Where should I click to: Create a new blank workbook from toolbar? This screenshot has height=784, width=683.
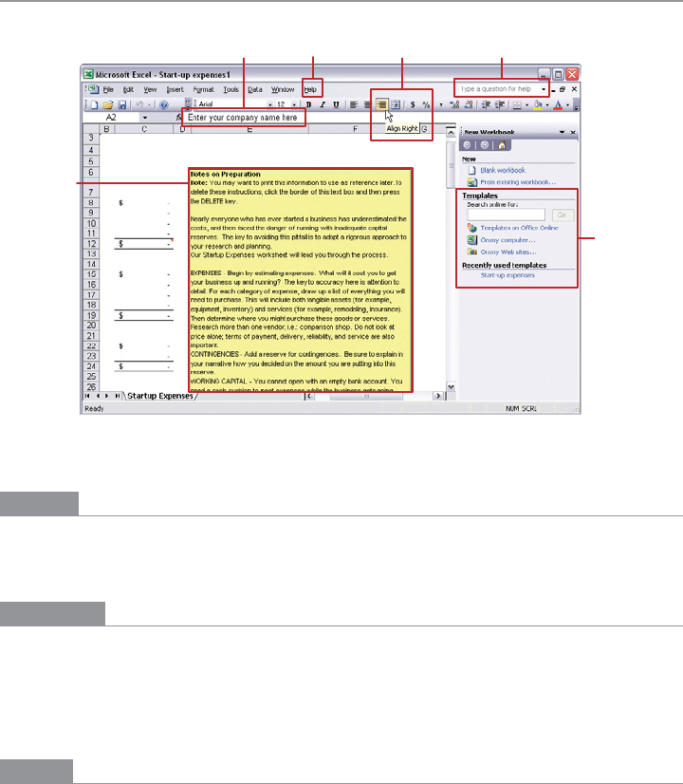pos(95,105)
